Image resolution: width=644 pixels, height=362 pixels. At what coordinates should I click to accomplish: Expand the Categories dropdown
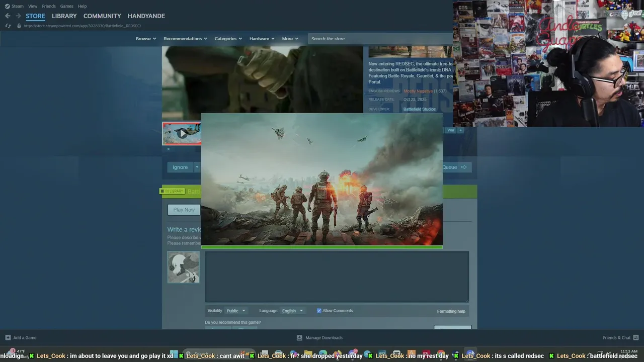228,39
